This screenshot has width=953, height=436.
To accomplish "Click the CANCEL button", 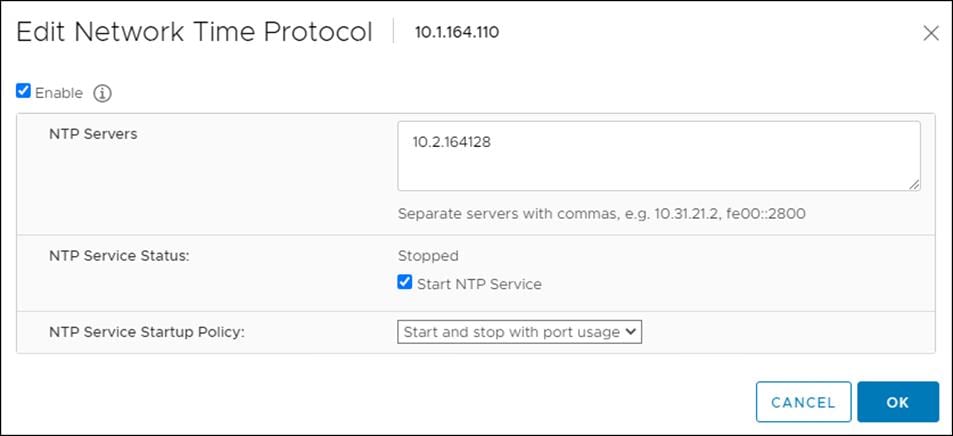I will 803,402.
